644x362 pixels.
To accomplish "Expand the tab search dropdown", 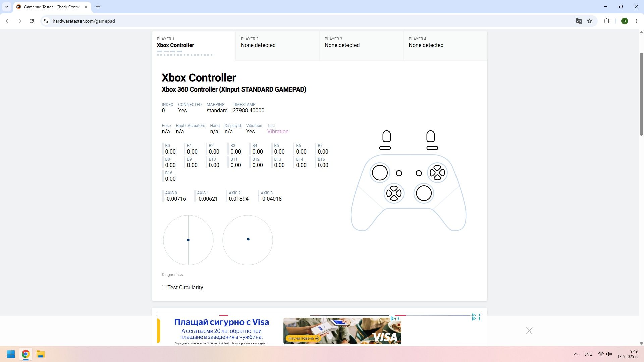I will 7,7.
